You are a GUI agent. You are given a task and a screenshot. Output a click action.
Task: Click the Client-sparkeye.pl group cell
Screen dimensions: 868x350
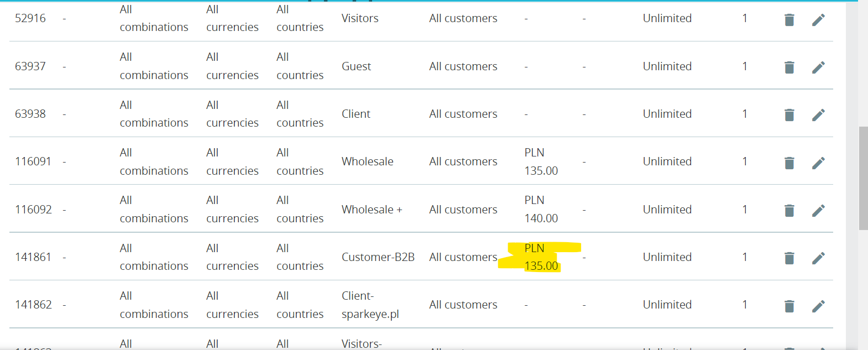[370, 305]
